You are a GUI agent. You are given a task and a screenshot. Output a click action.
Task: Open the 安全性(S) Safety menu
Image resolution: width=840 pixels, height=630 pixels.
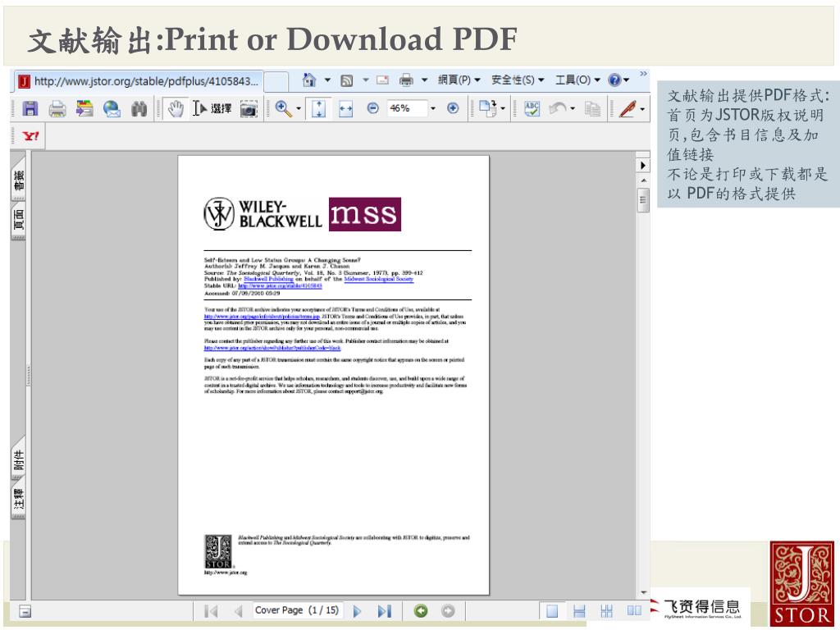(x=518, y=80)
